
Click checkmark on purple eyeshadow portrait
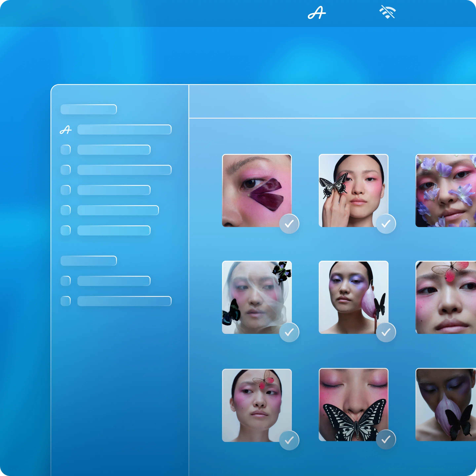(386, 332)
